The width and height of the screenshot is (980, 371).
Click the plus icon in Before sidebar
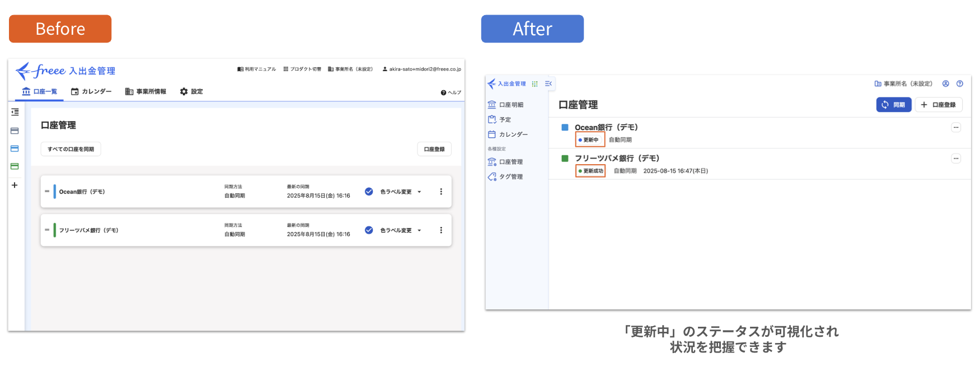tap(15, 185)
